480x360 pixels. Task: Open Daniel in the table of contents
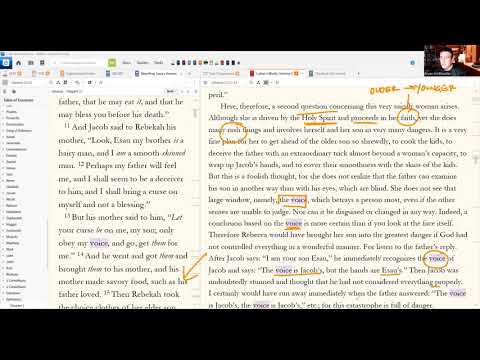tap(11, 162)
